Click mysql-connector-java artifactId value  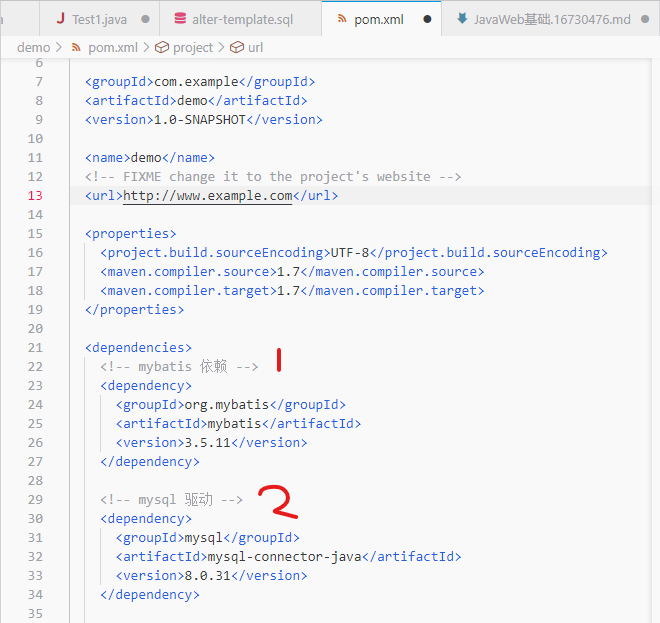(x=285, y=557)
